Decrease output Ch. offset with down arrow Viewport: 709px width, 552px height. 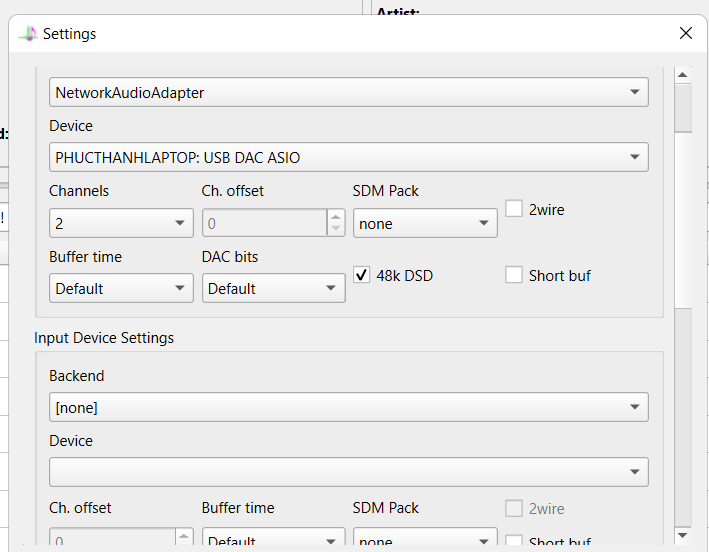(336, 229)
